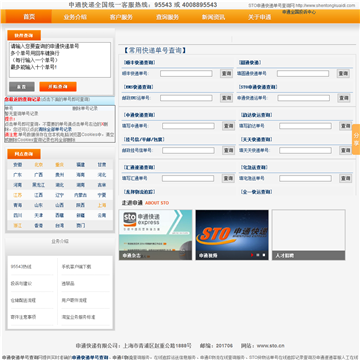Click the 邮政挂号信单号 input field

coord(188,151)
